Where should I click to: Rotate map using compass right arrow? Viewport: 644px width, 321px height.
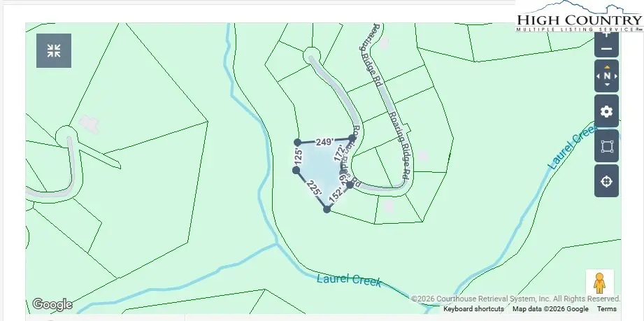(x=615, y=76)
